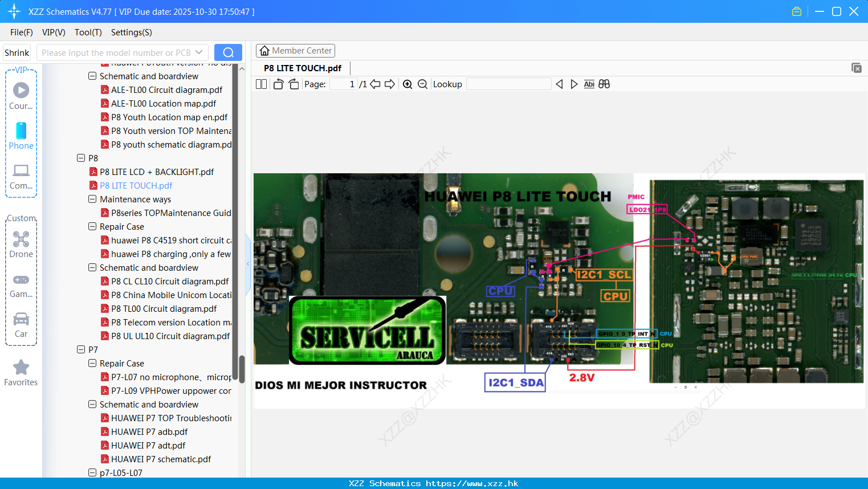The width and height of the screenshot is (868, 489).
Task: Rotate the page clockwise
Action: (x=294, y=84)
